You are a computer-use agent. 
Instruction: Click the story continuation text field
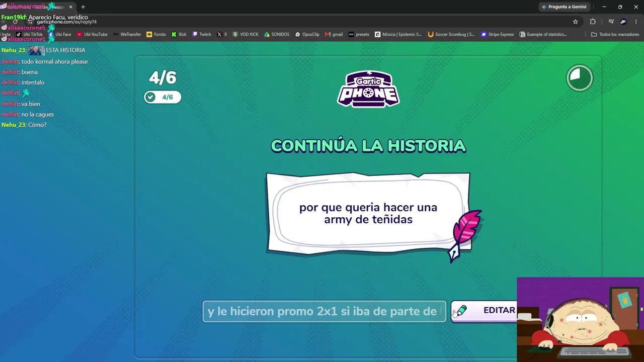coord(325,311)
